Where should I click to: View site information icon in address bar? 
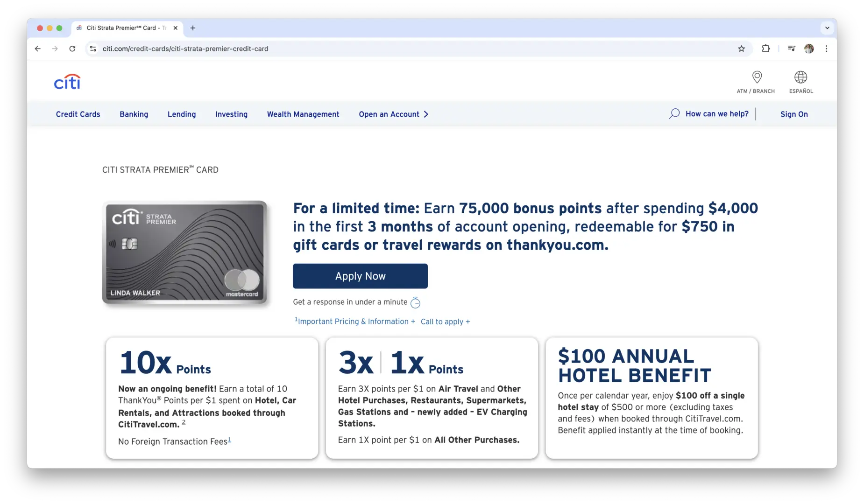[x=93, y=49]
